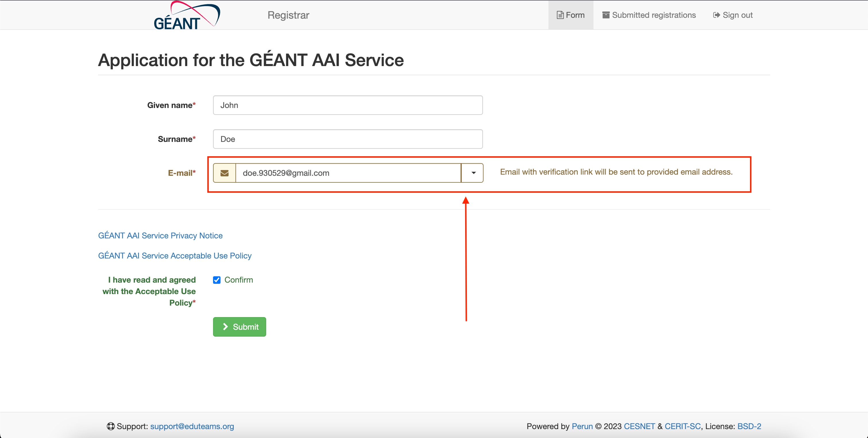Click the 'Given name' field label

pyautogui.click(x=171, y=105)
